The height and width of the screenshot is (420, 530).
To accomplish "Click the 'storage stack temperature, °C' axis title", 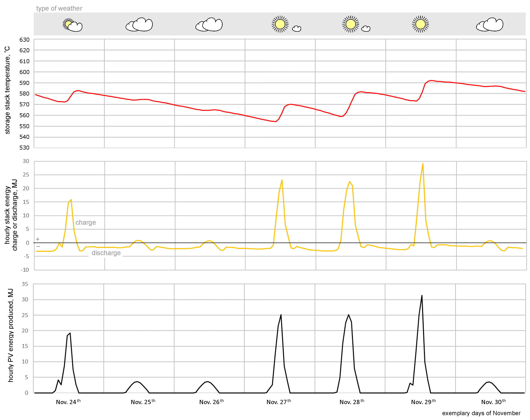I will 7,90.
